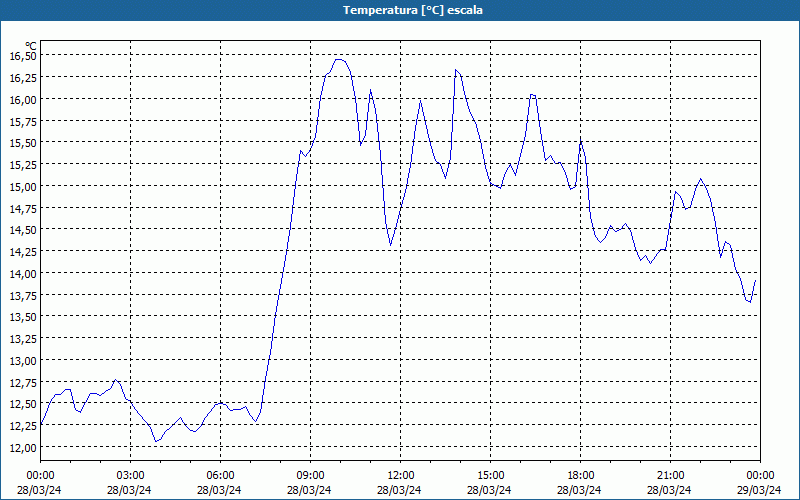Select the 12,75 y-axis label
This screenshot has height=500, width=800.
pos(23,383)
